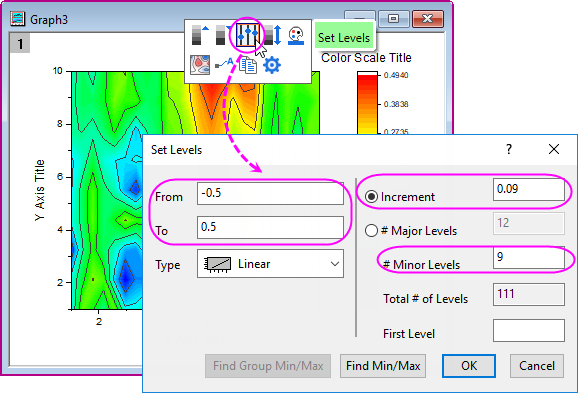Viewport: 580px width, 395px height.
Task: Click the # Major Levels value 12
Action: (x=529, y=223)
